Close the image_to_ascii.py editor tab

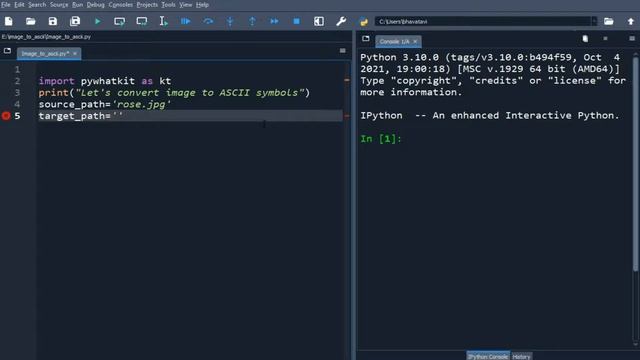click(x=75, y=53)
